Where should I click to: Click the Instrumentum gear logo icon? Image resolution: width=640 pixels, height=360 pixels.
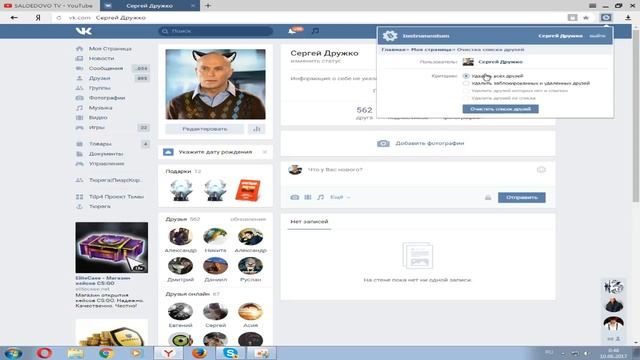point(390,36)
